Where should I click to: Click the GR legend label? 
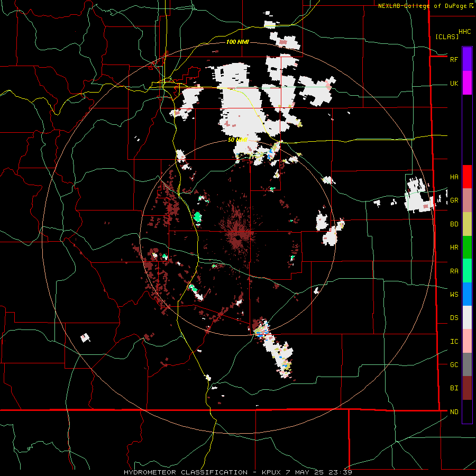454,200
